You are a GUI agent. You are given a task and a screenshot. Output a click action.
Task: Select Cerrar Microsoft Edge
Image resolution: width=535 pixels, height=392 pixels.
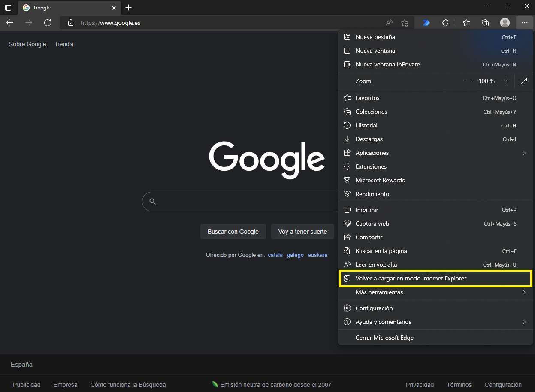pyautogui.click(x=435, y=338)
